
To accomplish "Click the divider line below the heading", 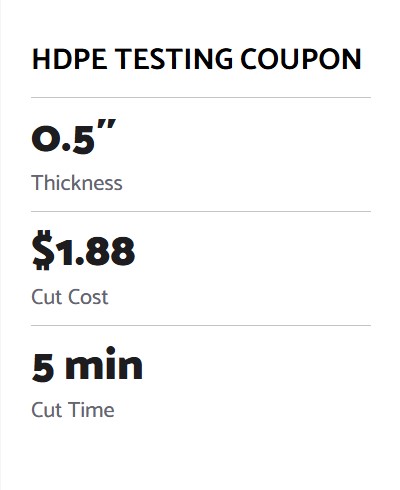I will pyautogui.click(x=201, y=98).
